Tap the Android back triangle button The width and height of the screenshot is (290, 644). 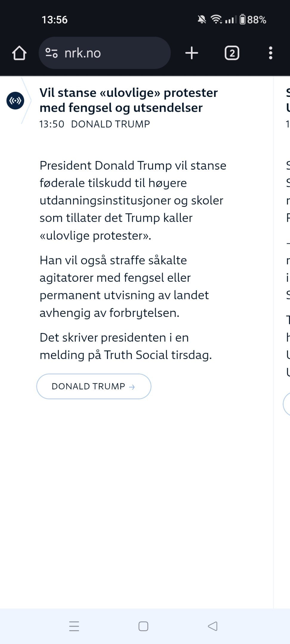tap(212, 626)
